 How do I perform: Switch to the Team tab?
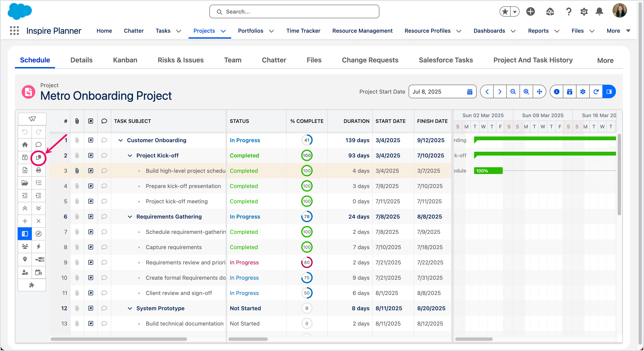click(233, 60)
